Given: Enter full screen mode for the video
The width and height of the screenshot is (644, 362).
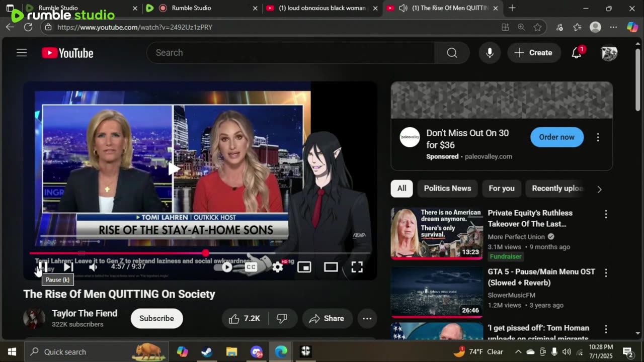Looking at the screenshot, I should [357, 267].
